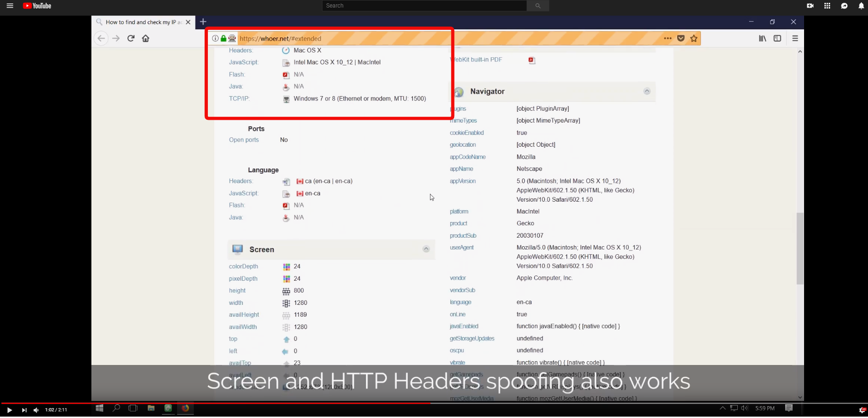Image resolution: width=868 pixels, height=418 pixels.
Task: Click the page scrollbar up arrow
Action: [x=800, y=52]
